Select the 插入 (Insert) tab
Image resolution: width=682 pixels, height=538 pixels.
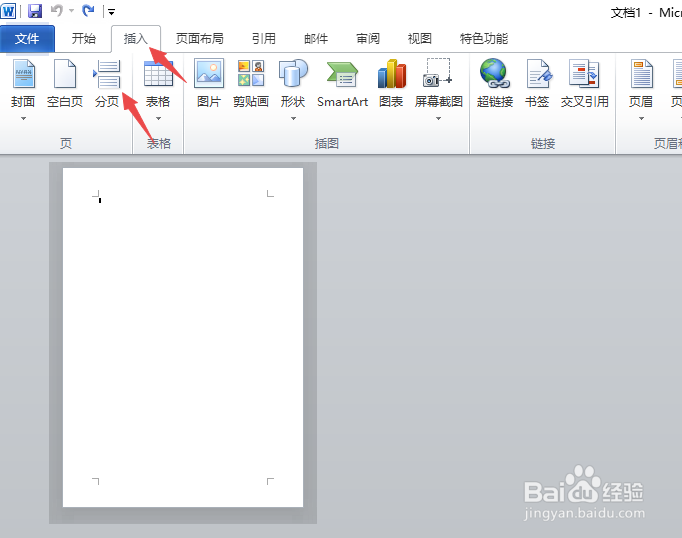coord(136,39)
